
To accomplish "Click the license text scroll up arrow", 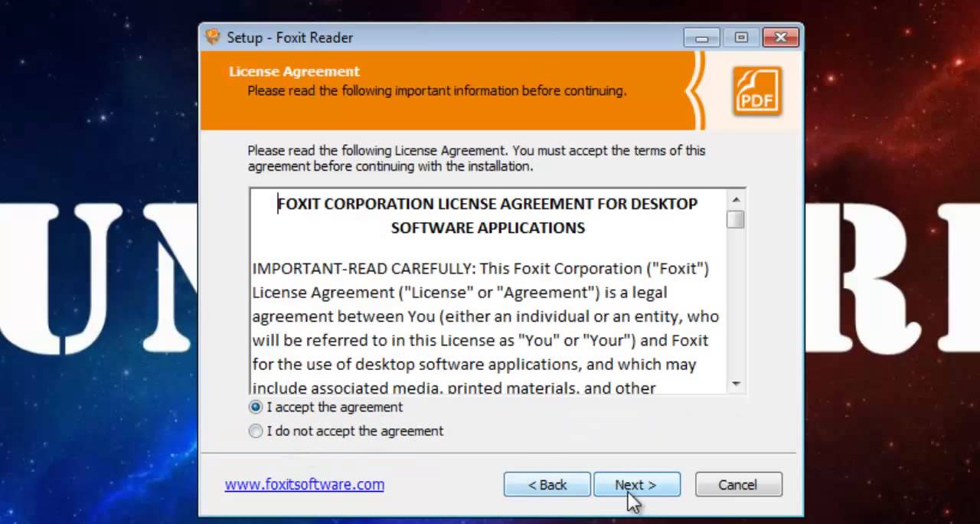I will (x=736, y=200).
